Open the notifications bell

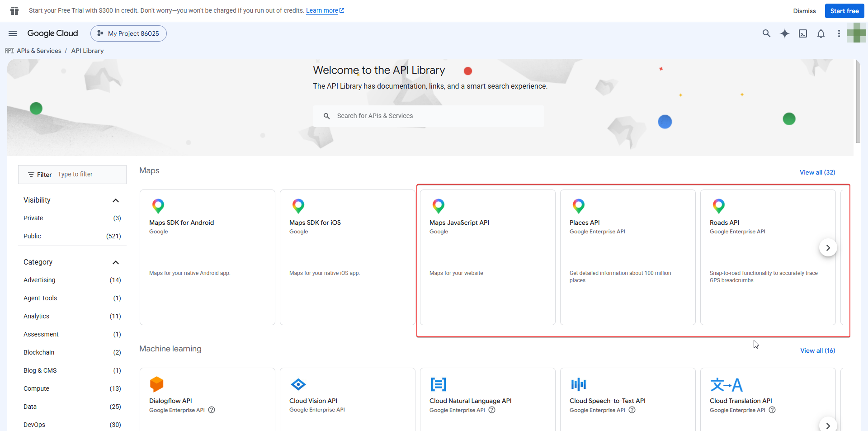(821, 33)
